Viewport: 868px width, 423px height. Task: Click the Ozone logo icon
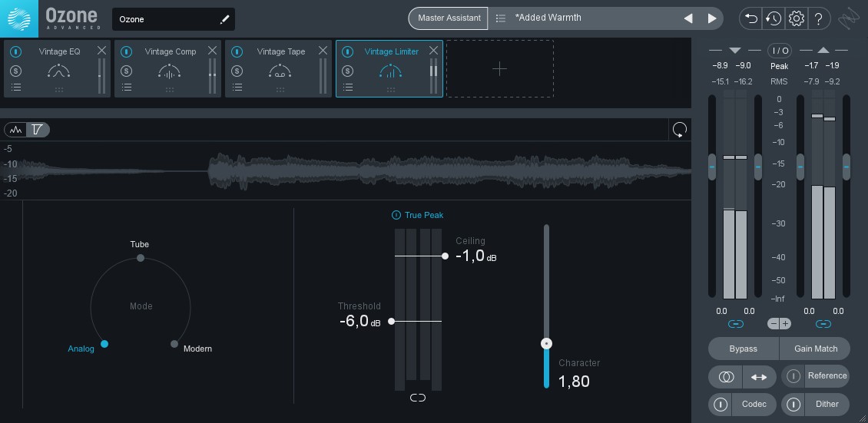tap(19, 18)
